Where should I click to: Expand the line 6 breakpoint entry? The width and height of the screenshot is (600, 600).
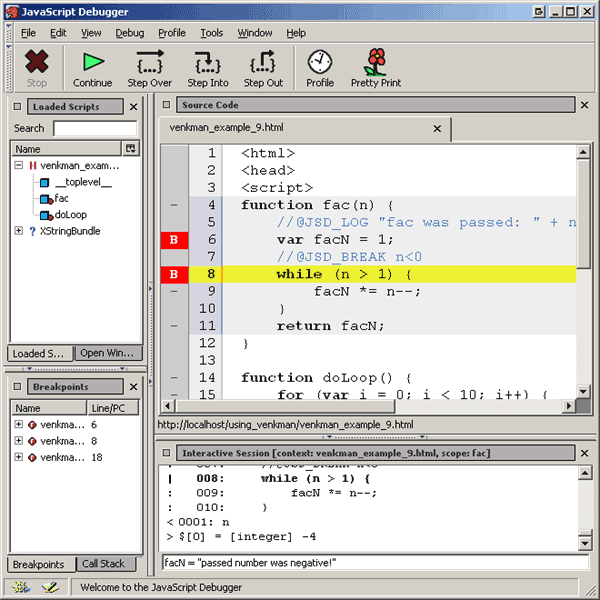(x=18, y=424)
